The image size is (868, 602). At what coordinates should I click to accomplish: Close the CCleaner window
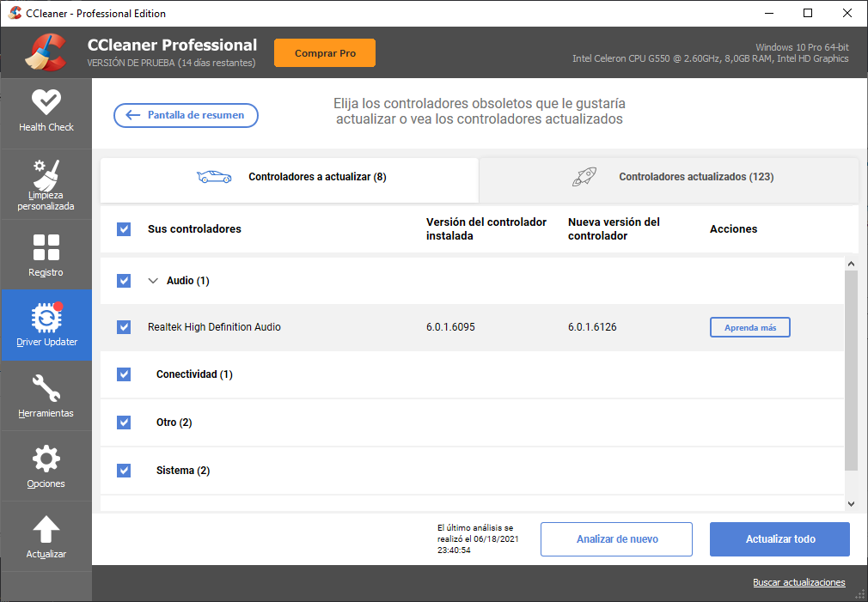847,13
